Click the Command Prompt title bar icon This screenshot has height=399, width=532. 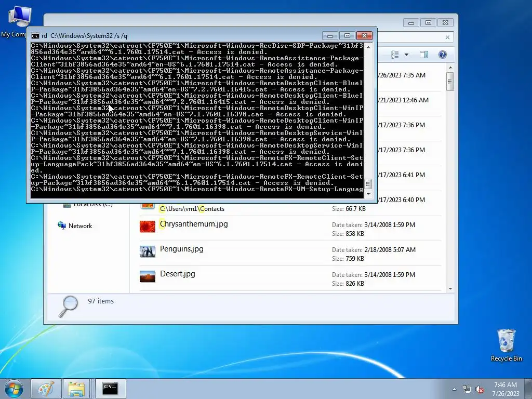coord(35,36)
